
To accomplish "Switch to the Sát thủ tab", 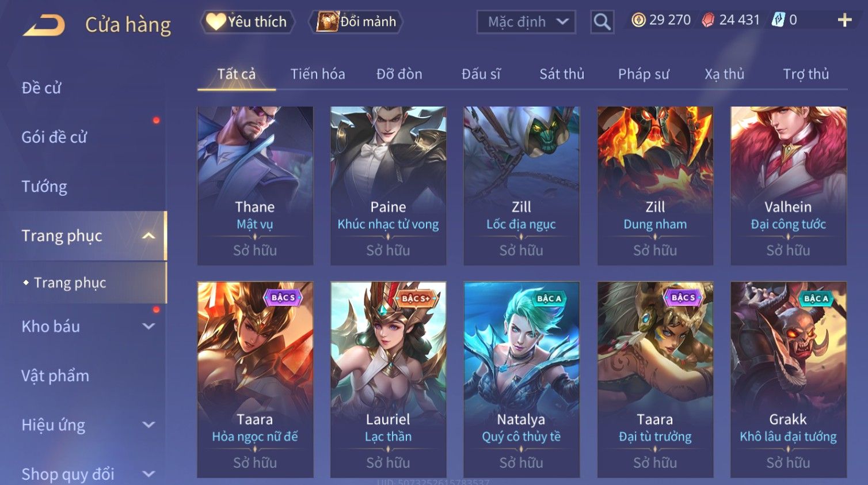I will tap(562, 74).
